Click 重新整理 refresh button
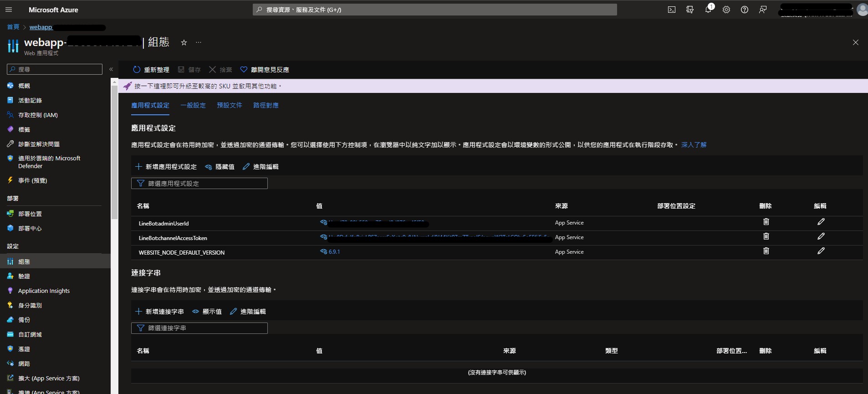 pyautogui.click(x=151, y=70)
